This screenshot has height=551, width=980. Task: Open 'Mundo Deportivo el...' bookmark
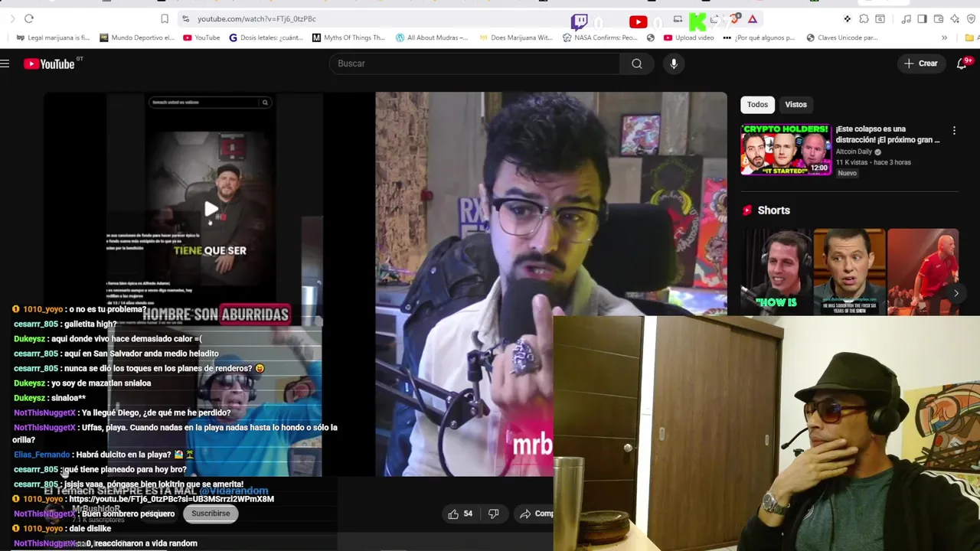[x=137, y=37]
